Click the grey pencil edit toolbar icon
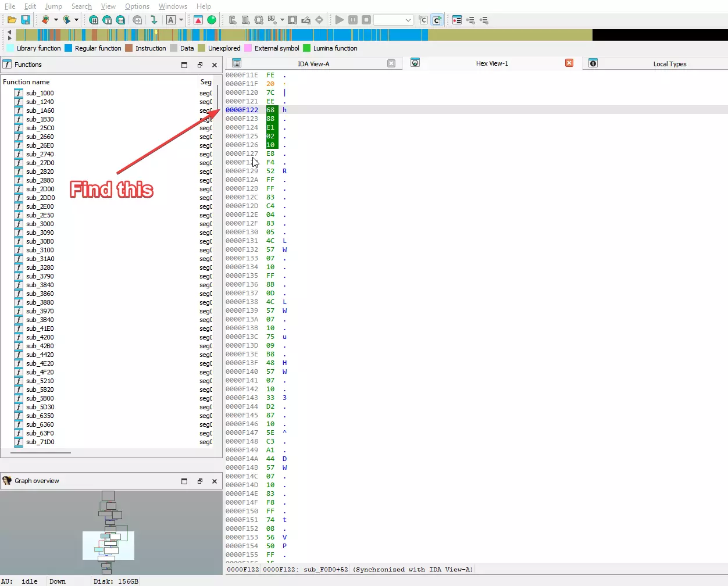Image resolution: width=728 pixels, height=586 pixels. [306, 20]
